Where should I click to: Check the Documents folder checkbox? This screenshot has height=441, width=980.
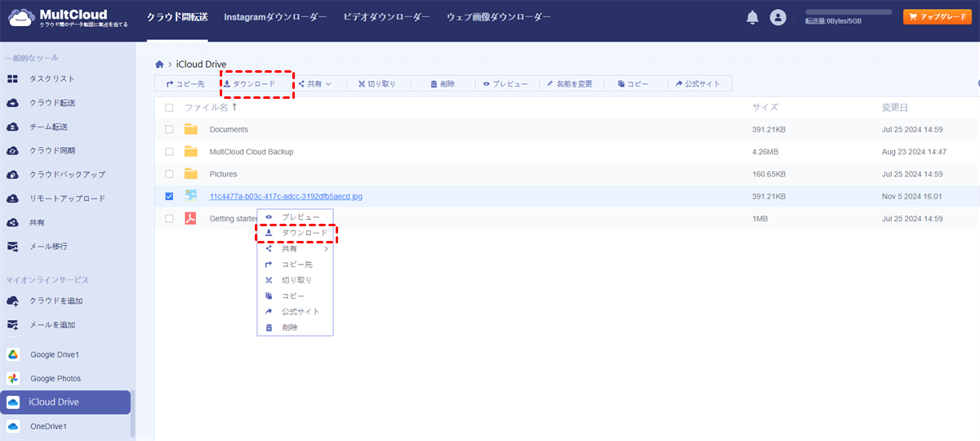169,129
